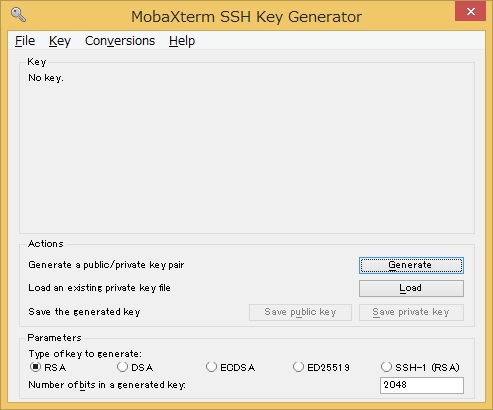This screenshot has height=410, width=493.
Task: Click the 'Generate a public/private key pair' label
Action: coord(106,265)
